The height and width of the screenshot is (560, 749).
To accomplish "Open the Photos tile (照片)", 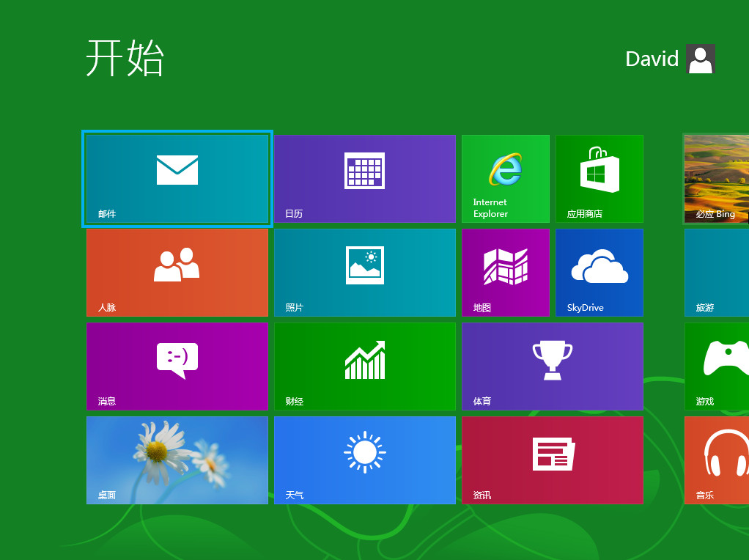I will pos(365,273).
